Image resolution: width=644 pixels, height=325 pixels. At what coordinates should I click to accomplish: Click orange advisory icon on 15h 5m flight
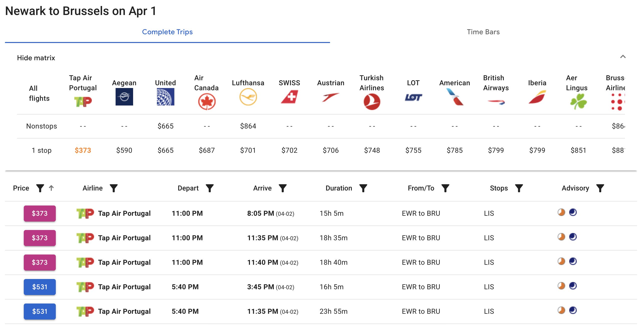click(x=561, y=212)
